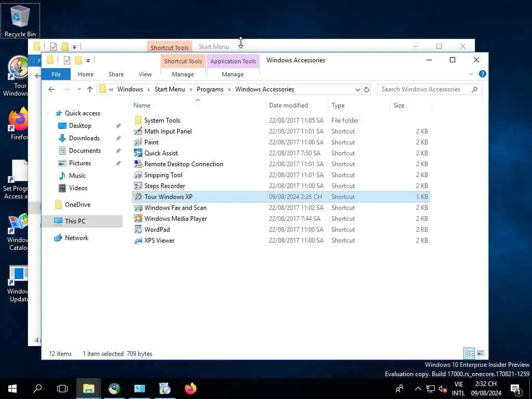Open the Home ribbon tab
The height and width of the screenshot is (399, 532).
pos(86,74)
